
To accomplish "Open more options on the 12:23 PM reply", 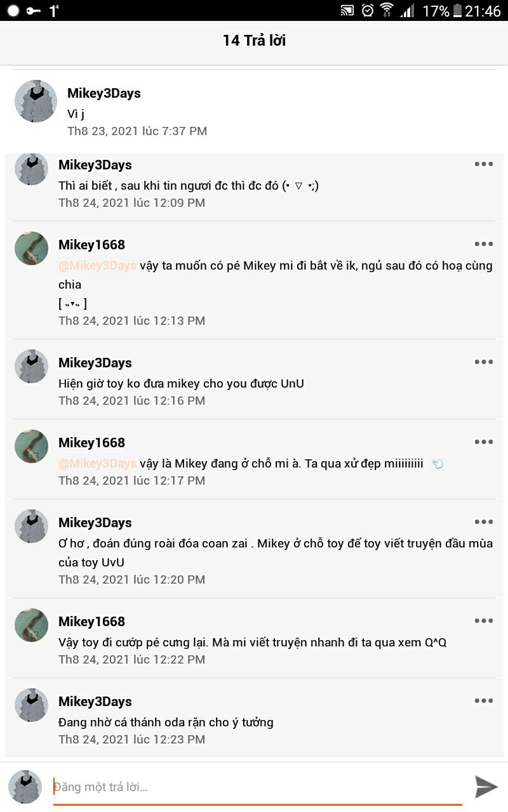I will pyautogui.click(x=484, y=701).
